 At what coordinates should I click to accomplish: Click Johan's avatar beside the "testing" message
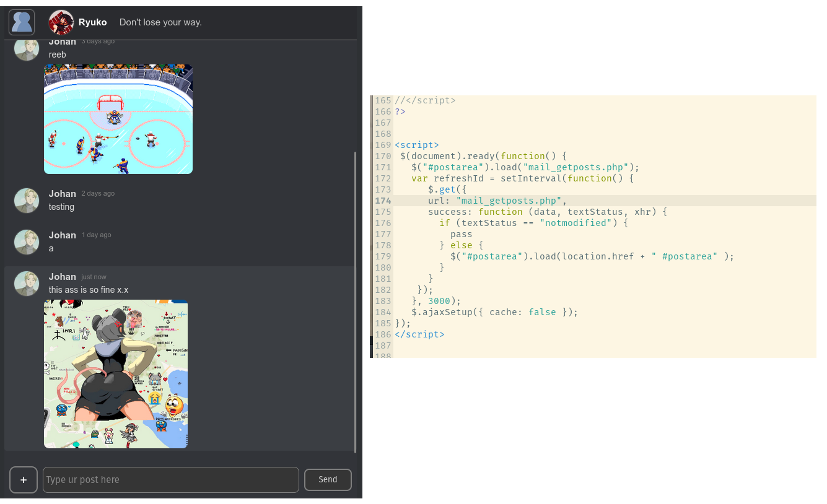click(x=27, y=201)
